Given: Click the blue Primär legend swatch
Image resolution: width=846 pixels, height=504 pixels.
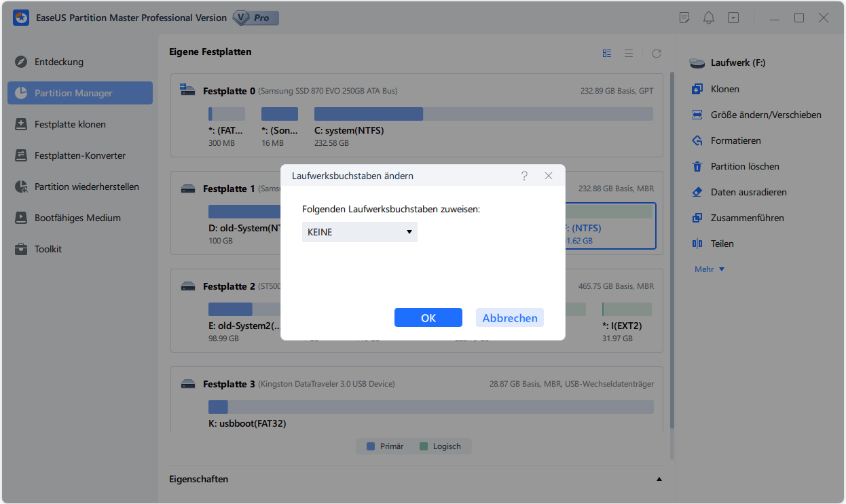Looking at the screenshot, I should click(370, 446).
